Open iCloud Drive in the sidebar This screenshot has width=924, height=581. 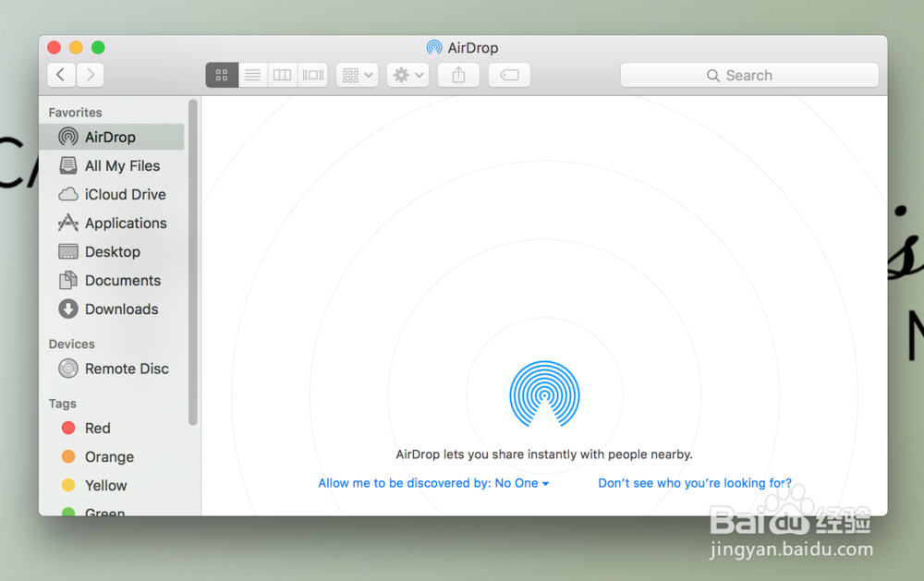click(x=112, y=195)
